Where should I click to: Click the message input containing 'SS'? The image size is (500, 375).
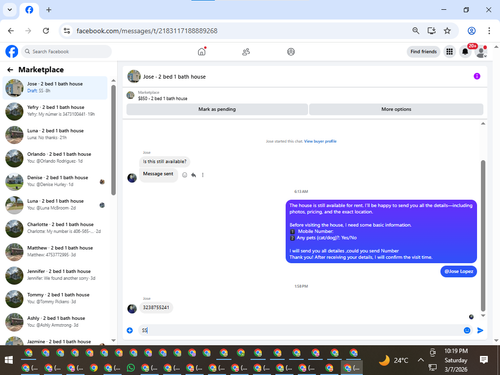[x=299, y=330]
